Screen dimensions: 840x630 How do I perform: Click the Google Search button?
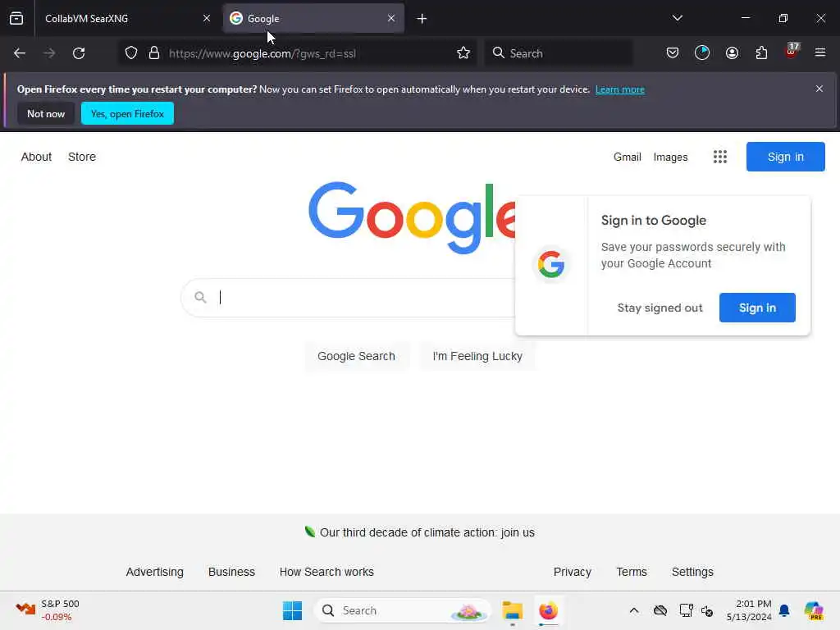(356, 356)
